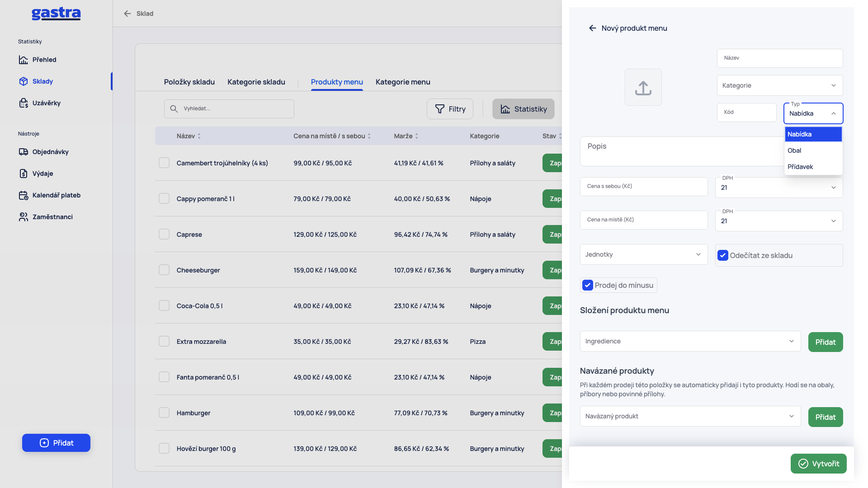Image resolution: width=868 pixels, height=488 pixels.
Task: Open the Navázaný produkt dropdown
Action: tap(690, 416)
